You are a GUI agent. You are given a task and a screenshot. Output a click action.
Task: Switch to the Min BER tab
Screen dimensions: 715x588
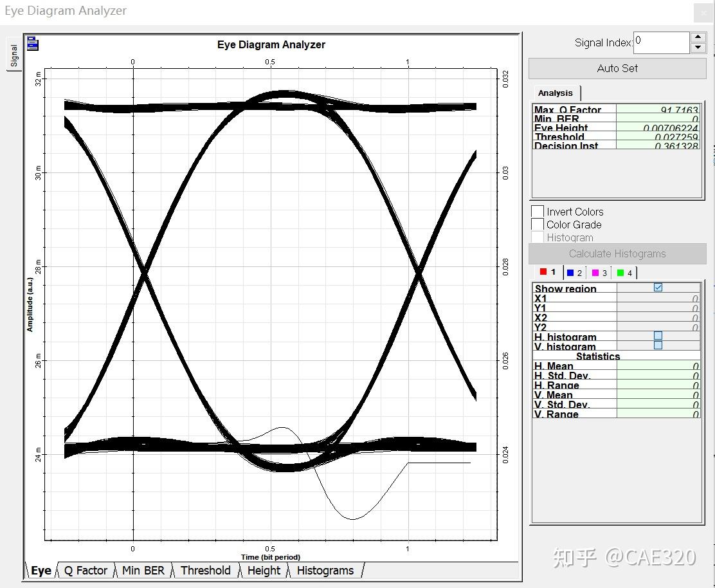pyautogui.click(x=143, y=571)
